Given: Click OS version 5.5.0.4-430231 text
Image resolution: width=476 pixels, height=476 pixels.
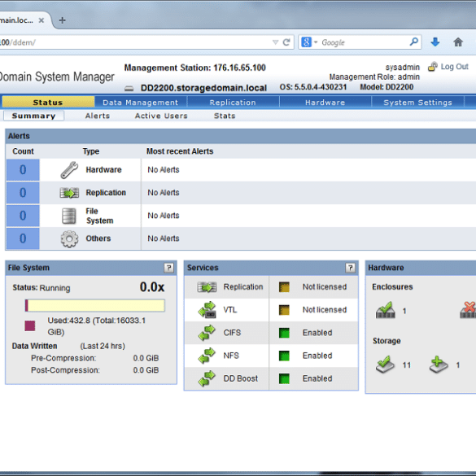Looking at the screenshot, I should pos(313,87).
